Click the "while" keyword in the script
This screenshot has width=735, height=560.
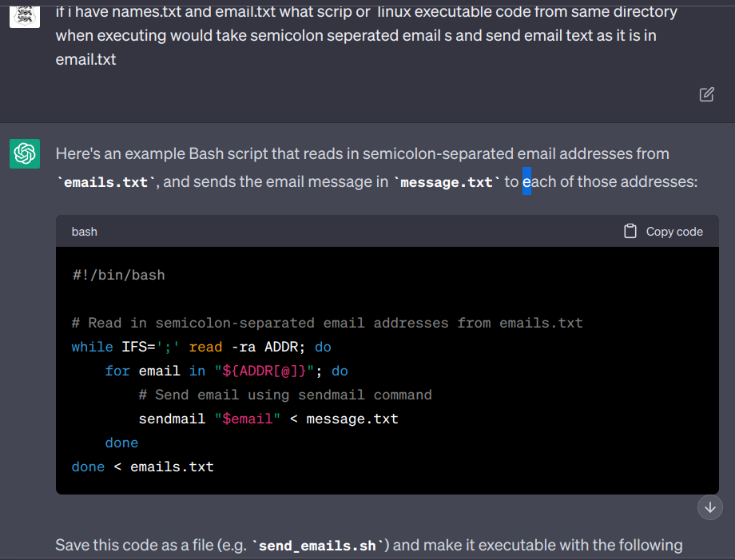click(92, 347)
